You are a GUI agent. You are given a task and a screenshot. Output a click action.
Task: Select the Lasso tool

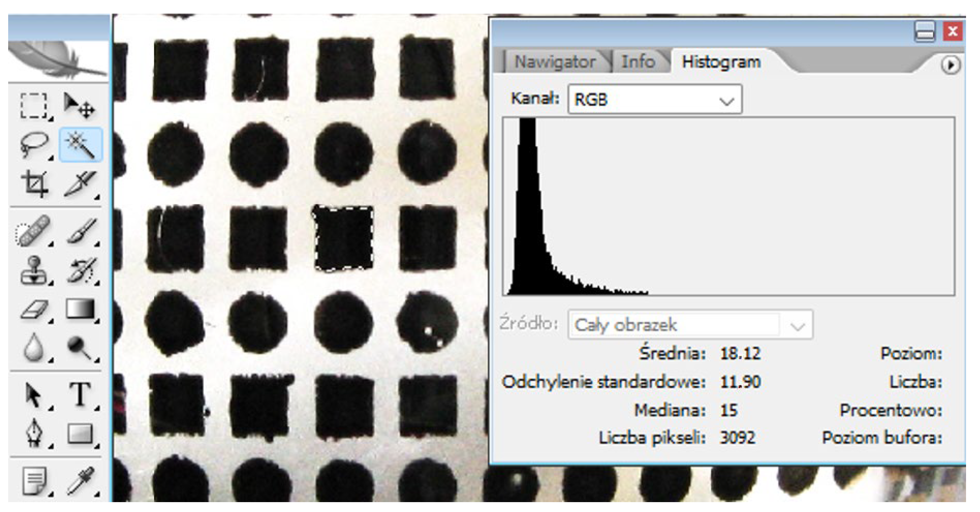pos(34,145)
